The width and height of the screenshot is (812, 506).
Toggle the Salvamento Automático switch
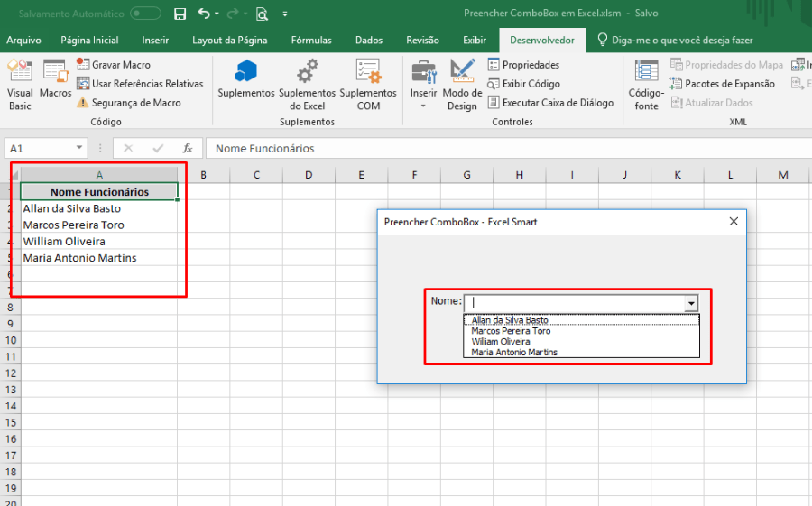pos(145,14)
